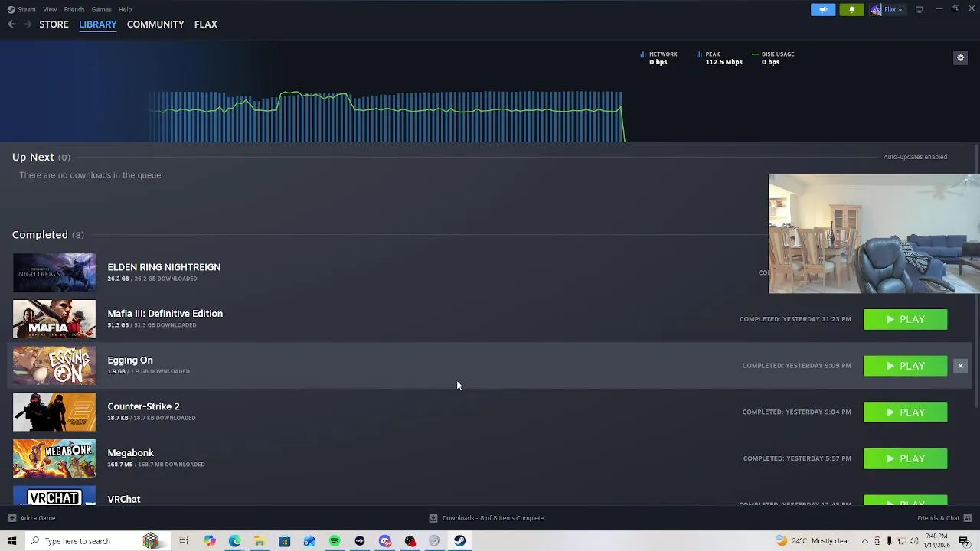Switch to the LIBRARY tab
980x551 pixels.
point(98,24)
